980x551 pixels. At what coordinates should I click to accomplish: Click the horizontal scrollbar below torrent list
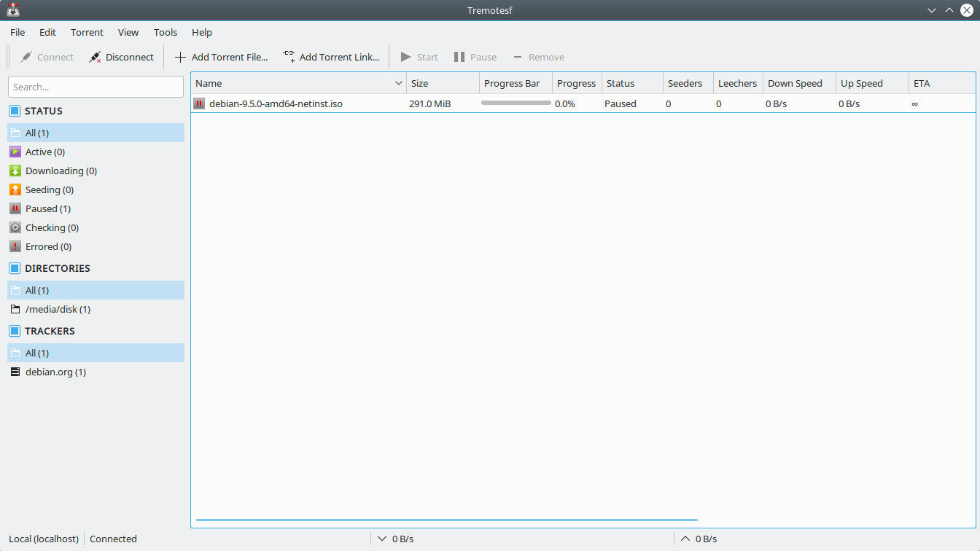point(446,520)
